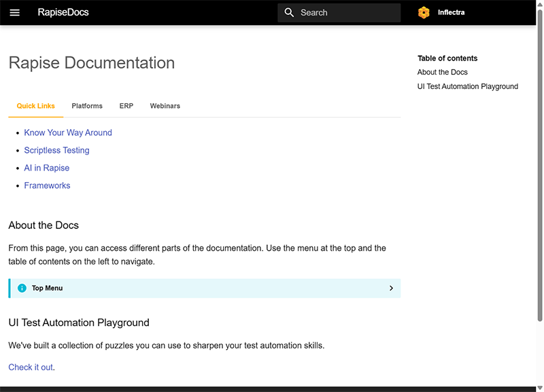Open the Webinars tab
This screenshot has height=392, width=544.
tap(165, 106)
